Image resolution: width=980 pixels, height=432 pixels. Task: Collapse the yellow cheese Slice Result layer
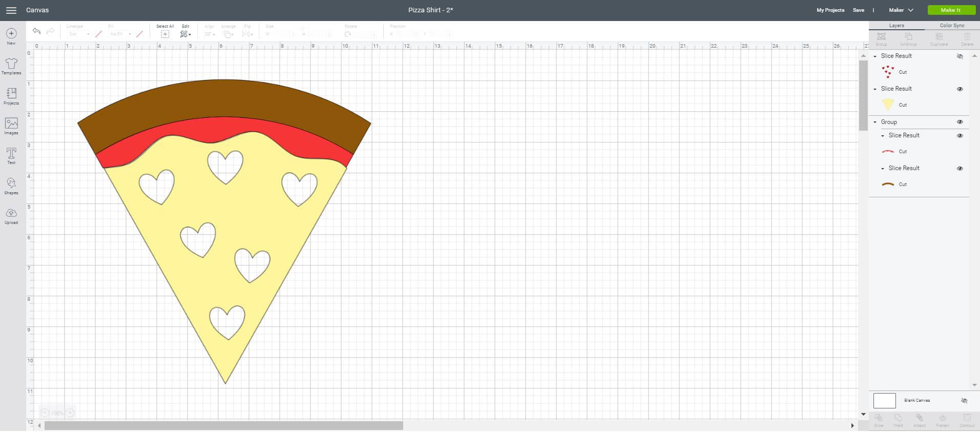tap(875, 89)
